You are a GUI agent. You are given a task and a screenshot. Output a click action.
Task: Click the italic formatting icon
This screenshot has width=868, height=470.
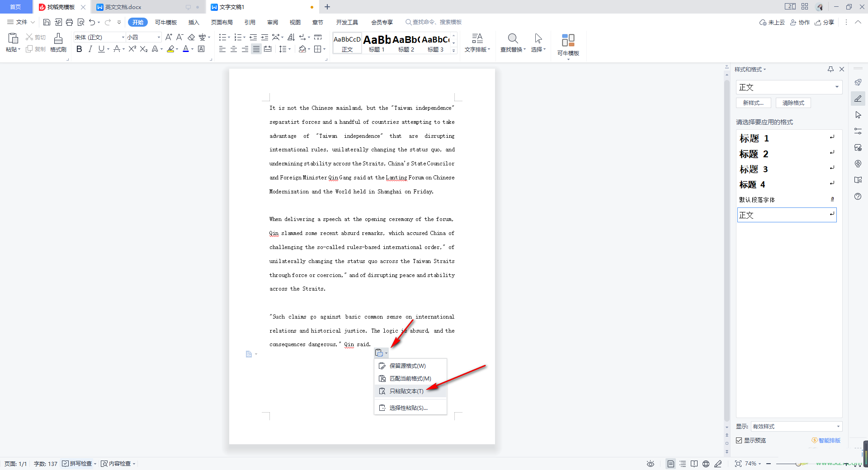point(90,49)
